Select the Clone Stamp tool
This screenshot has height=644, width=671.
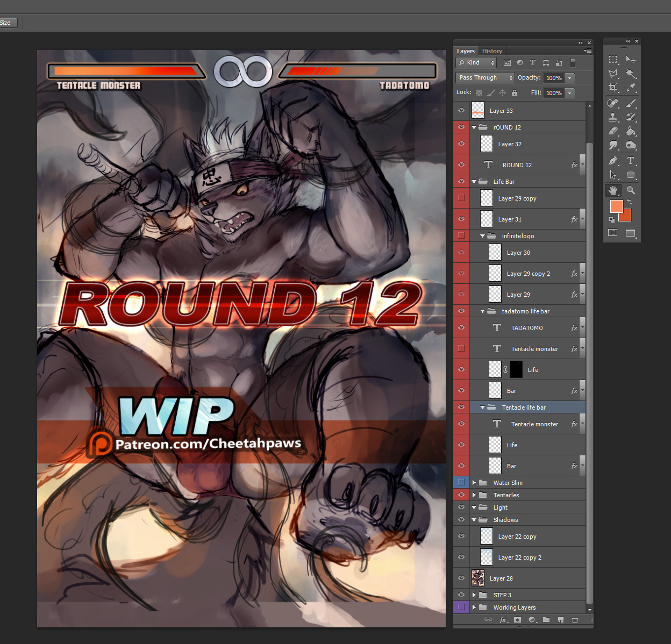pos(613,117)
